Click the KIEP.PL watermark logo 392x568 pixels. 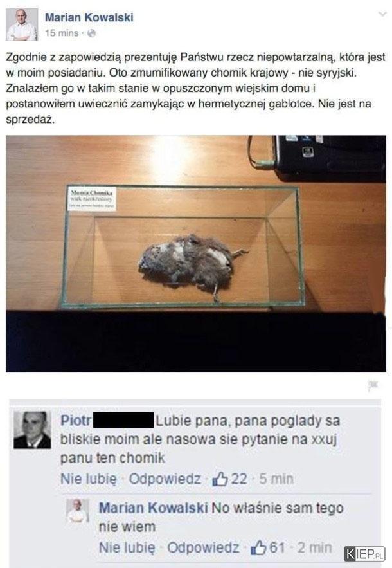[364, 553]
